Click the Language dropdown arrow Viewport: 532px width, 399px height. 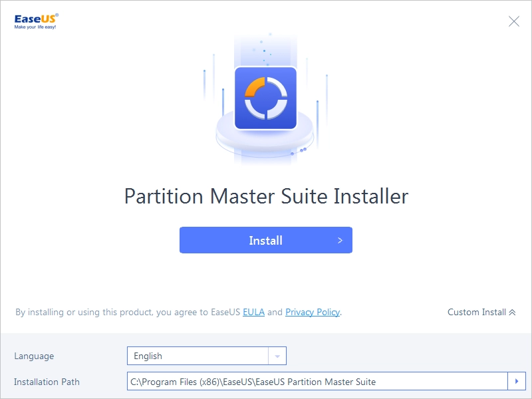pos(277,356)
